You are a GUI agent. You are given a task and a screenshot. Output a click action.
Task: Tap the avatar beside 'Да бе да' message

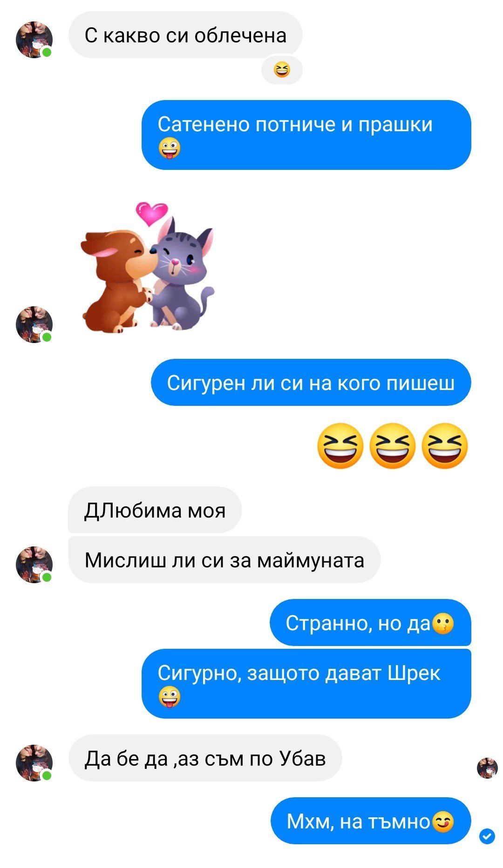tap(34, 763)
